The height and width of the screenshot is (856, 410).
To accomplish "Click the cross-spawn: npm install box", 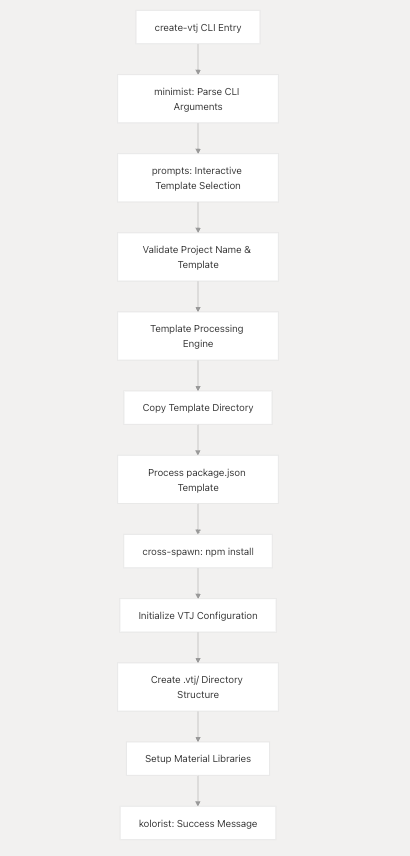I will coord(198,551).
